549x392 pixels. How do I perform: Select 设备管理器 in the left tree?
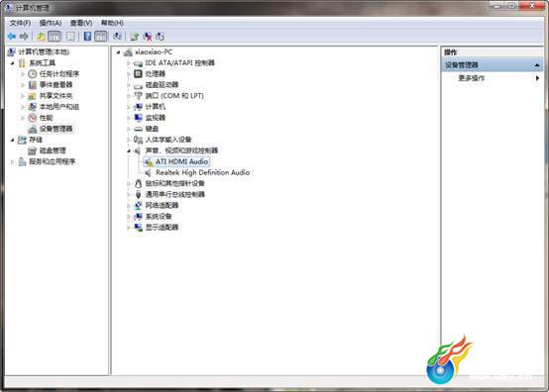click(x=56, y=129)
